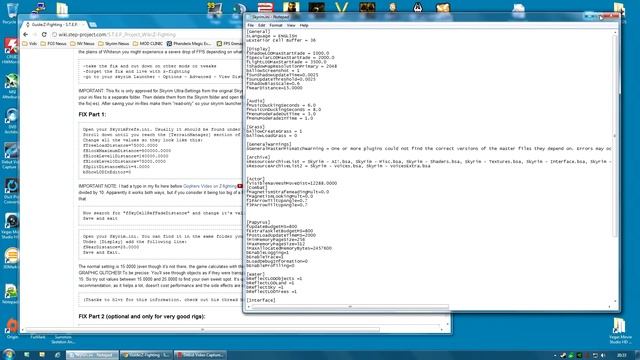Click the [Papyrus] section header text in Notepad
This screenshot has height=360, width=640.
click(x=258, y=222)
